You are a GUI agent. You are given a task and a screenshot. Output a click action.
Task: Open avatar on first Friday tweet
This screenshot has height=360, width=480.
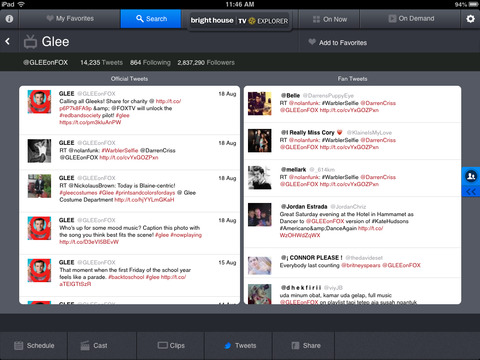pos(39,270)
